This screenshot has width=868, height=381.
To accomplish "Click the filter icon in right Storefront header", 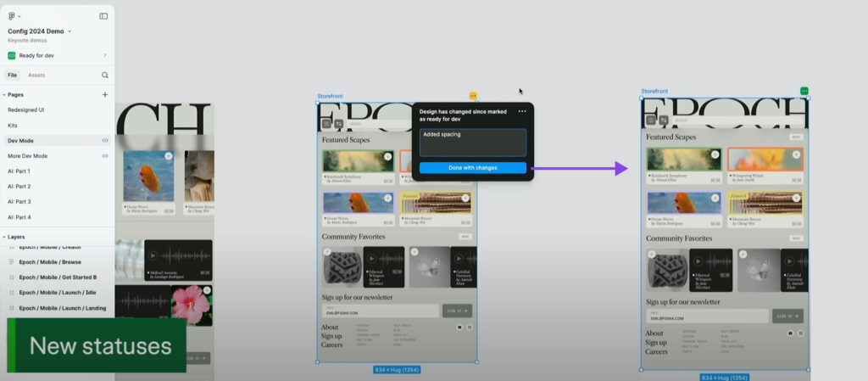I will pyautogui.click(x=664, y=120).
